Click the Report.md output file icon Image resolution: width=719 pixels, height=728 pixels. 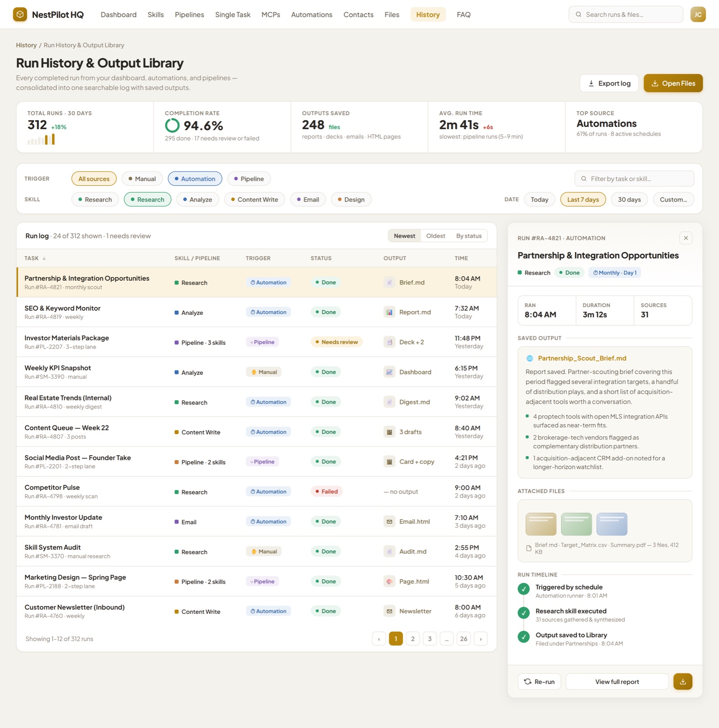pos(389,312)
